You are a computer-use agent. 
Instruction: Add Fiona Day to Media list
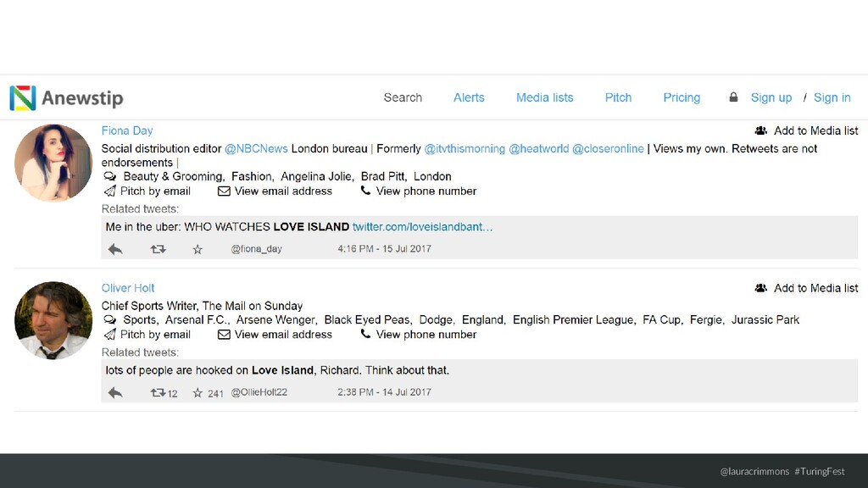(x=807, y=130)
